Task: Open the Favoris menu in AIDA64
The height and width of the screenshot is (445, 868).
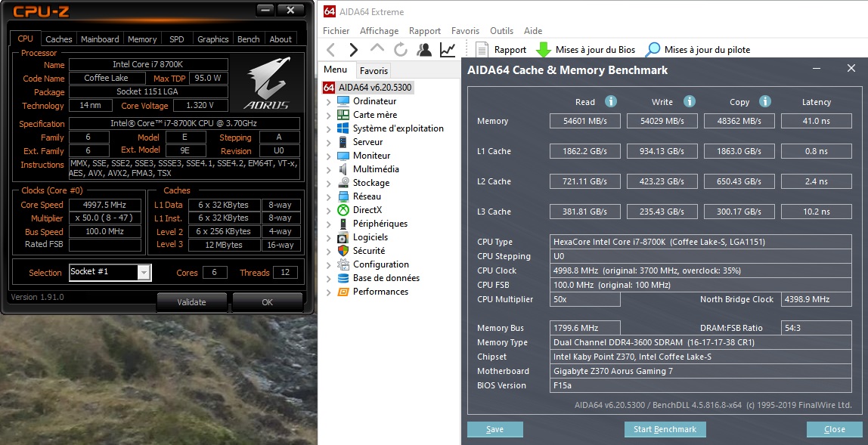Action: point(465,31)
